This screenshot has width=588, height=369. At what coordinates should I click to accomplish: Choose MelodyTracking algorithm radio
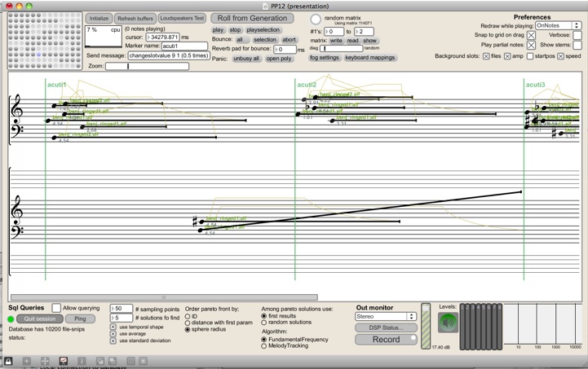[264, 346]
